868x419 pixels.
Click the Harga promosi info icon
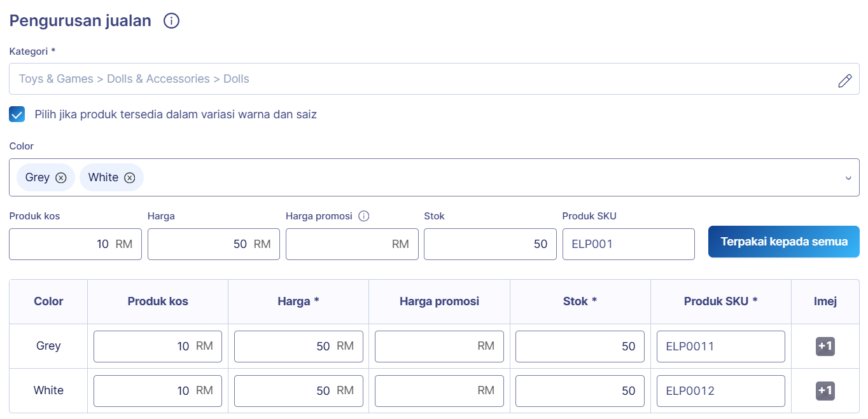[364, 216]
